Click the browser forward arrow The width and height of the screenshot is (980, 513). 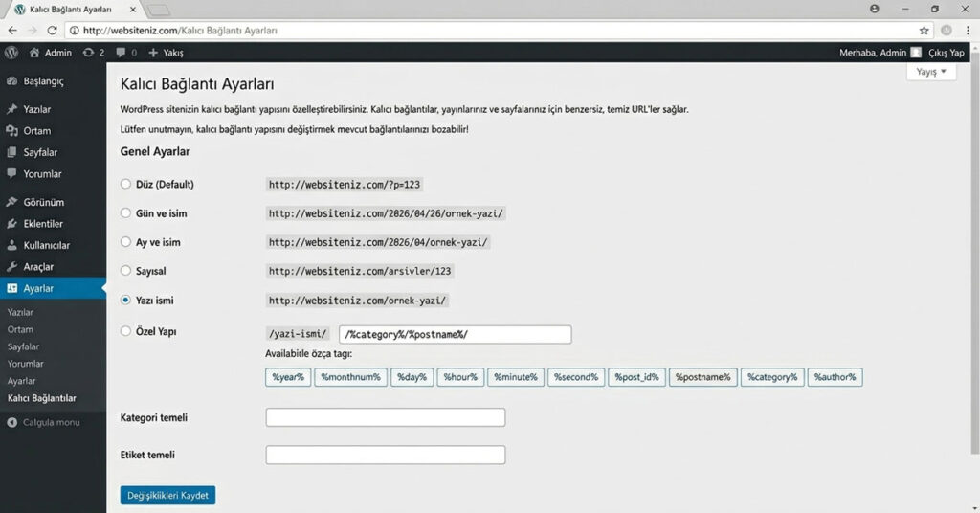coord(33,30)
